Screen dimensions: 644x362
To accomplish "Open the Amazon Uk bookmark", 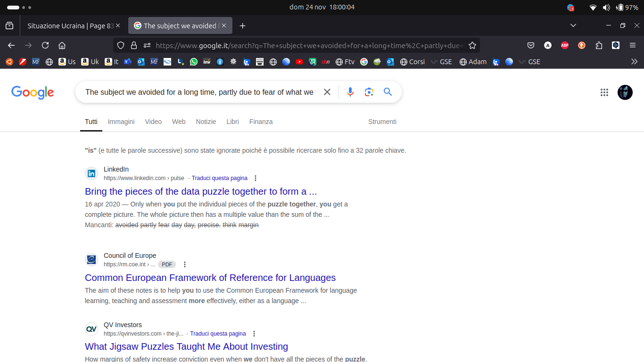I will click(90, 62).
